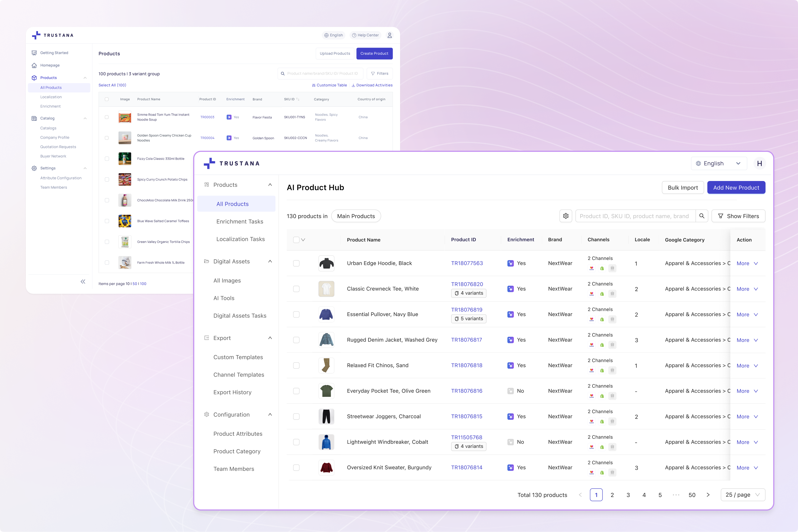Screen dimensions: 798x532
Task: Collapse the Catalog section in the back sidebar
Action: pyautogui.click(x=85, y=118)
